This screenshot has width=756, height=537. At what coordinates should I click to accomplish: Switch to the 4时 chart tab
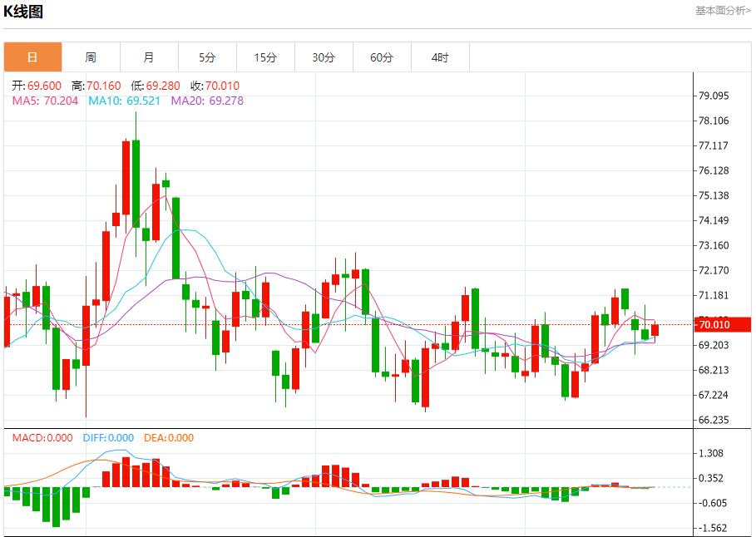click(x=440, y=57)
